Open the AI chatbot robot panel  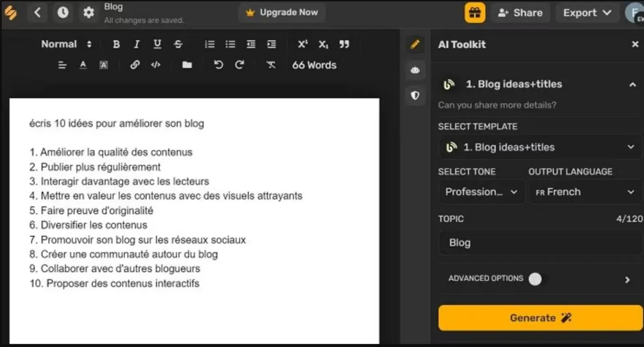tap(415, 70)
